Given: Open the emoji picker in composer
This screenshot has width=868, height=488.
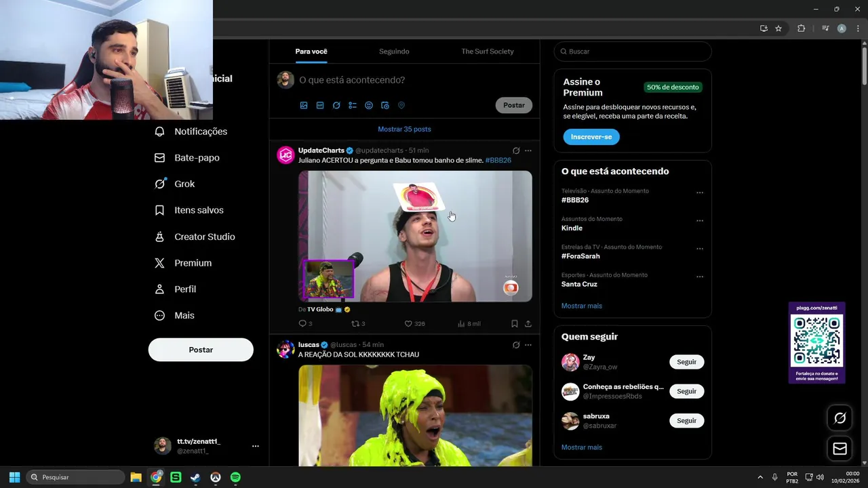Looking at the screenshot, I should (x=369, y=105).
